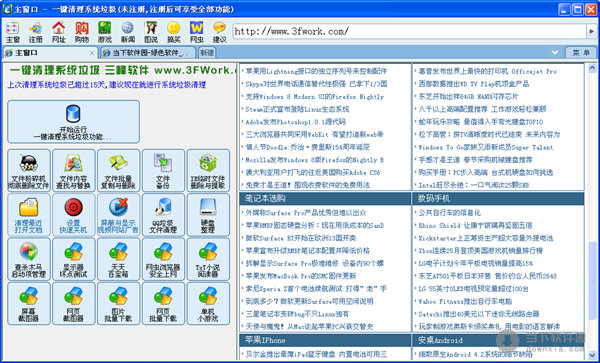Close the 主窗口 tab

92,53
